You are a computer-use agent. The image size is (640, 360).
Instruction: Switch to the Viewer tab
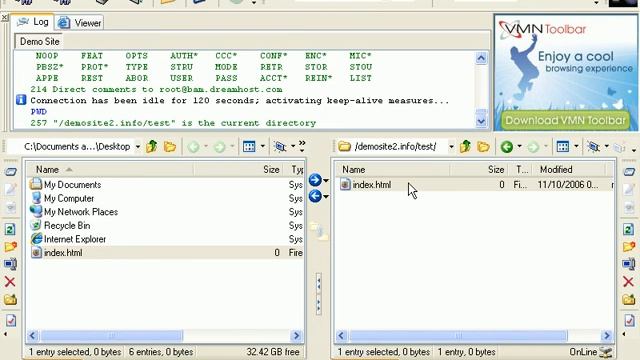(80, 23)
